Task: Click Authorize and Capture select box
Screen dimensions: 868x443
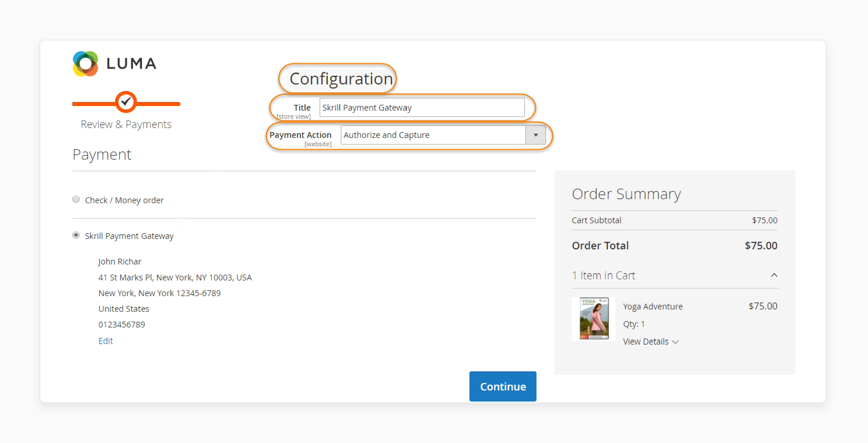Action: coord(433,135)
